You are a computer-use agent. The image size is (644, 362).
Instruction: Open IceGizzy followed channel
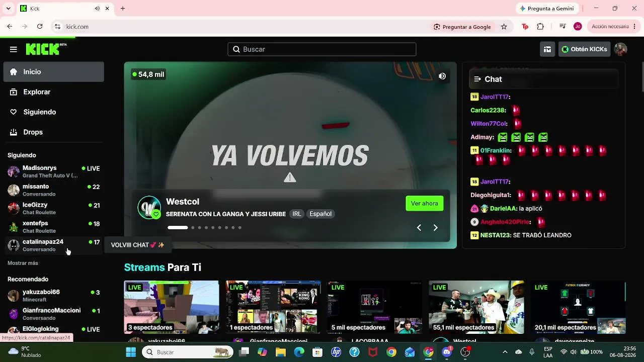54,209
